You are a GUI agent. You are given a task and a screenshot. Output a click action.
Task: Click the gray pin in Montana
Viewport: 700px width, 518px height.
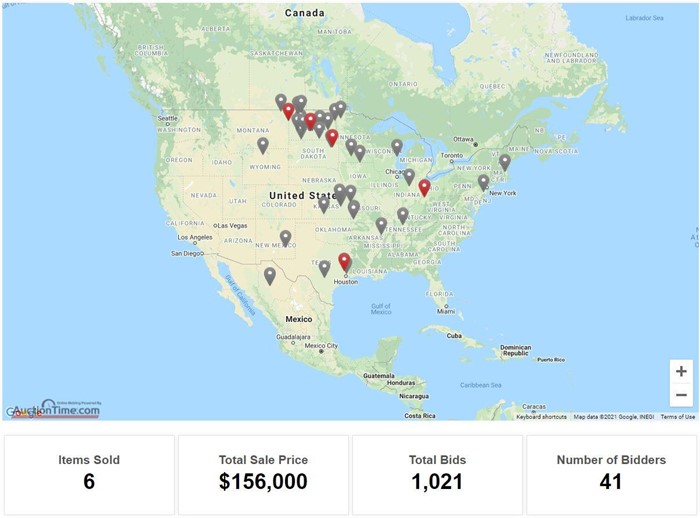click(x=263, y=146)
